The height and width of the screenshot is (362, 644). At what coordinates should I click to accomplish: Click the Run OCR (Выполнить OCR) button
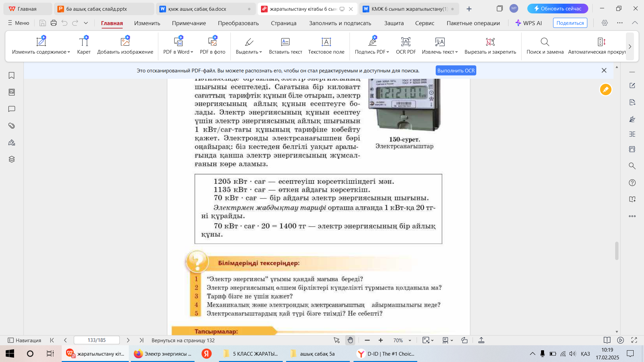coord(456,70)
